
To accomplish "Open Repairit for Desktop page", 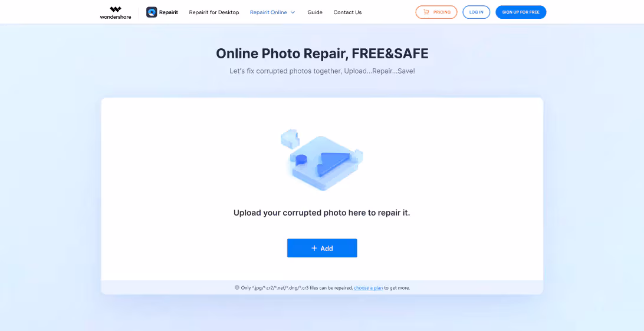I will pyautogui.click(x=214, y=12).
